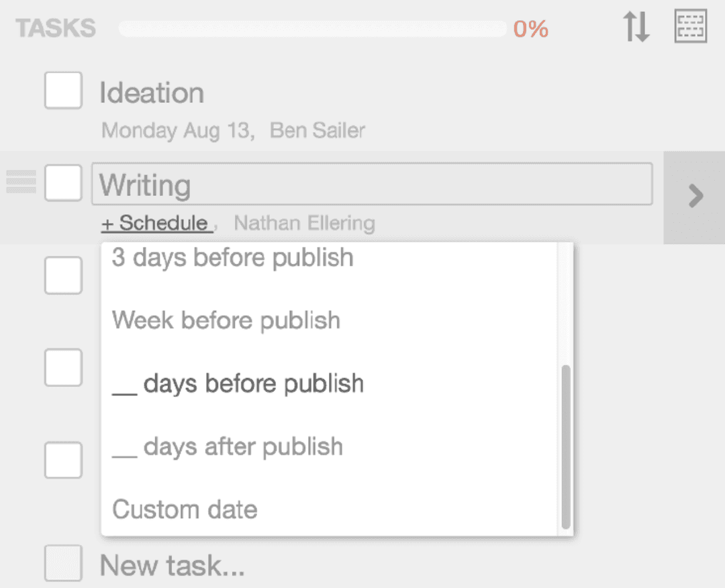725x588 pixels.
Task: Click the tasks progress bar
Action: click(312, 29)
